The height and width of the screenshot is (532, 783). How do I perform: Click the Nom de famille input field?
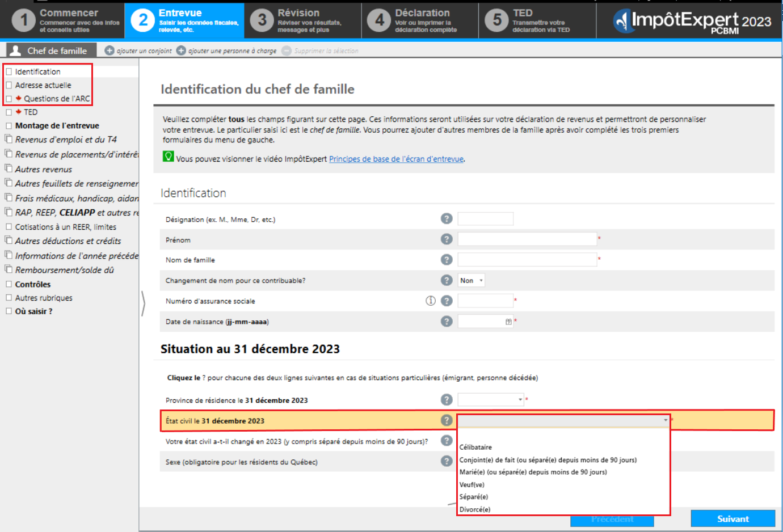527,260
